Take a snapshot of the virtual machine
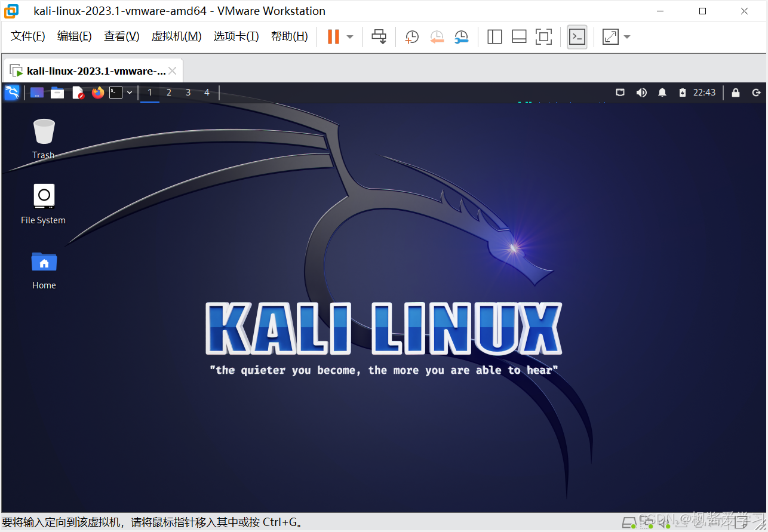 pos(411,37)
